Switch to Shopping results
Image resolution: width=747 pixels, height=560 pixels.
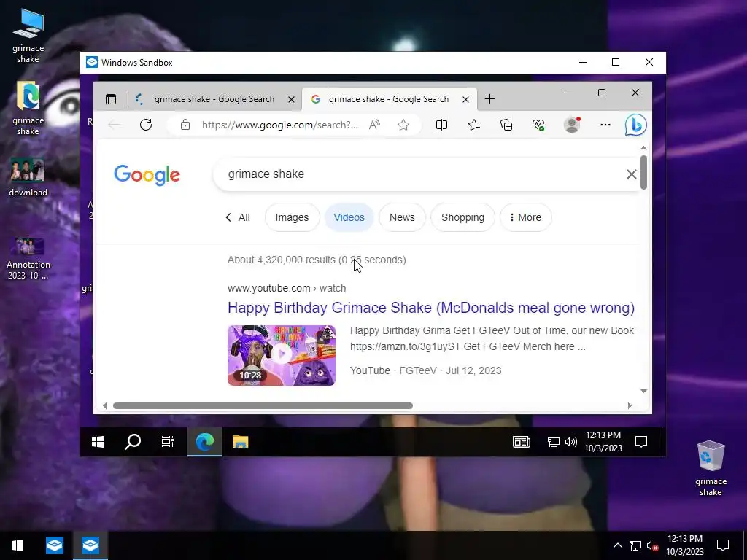point(462,217)
